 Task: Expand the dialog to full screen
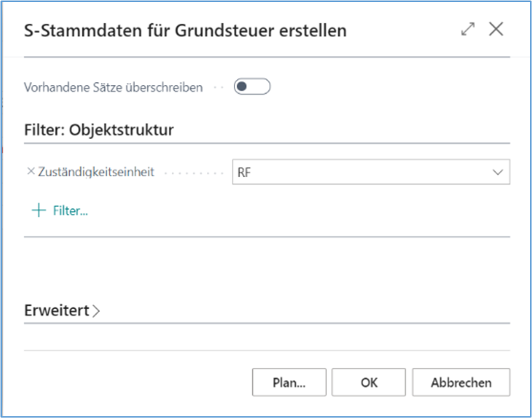467,30
